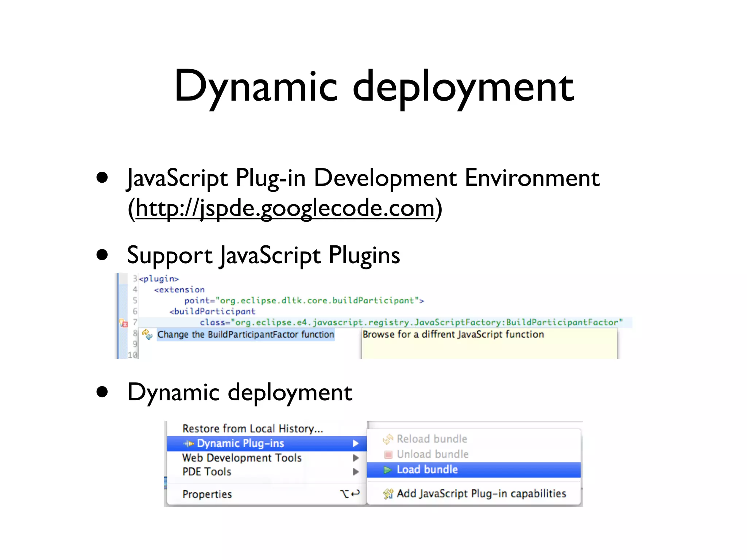Click the <buildParticipant tag on line 6
The width and height of the screenshot is (747, 560).
tap(213, 312)
